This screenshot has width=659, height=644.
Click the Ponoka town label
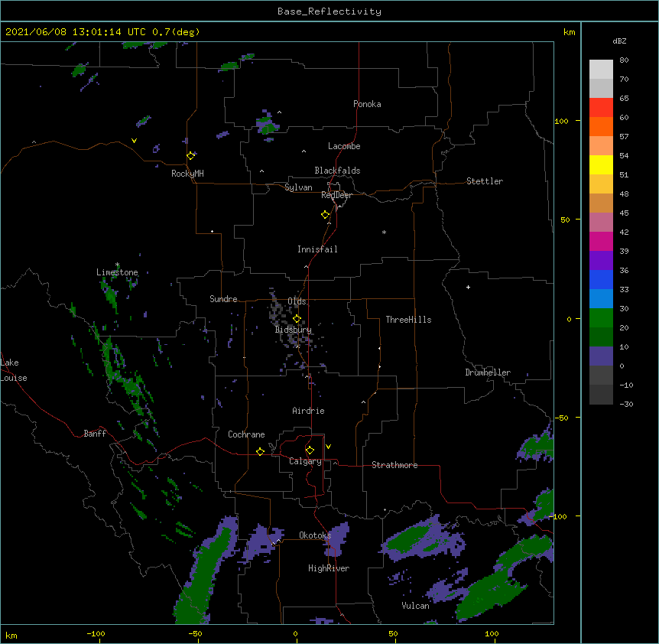[367, 104]
